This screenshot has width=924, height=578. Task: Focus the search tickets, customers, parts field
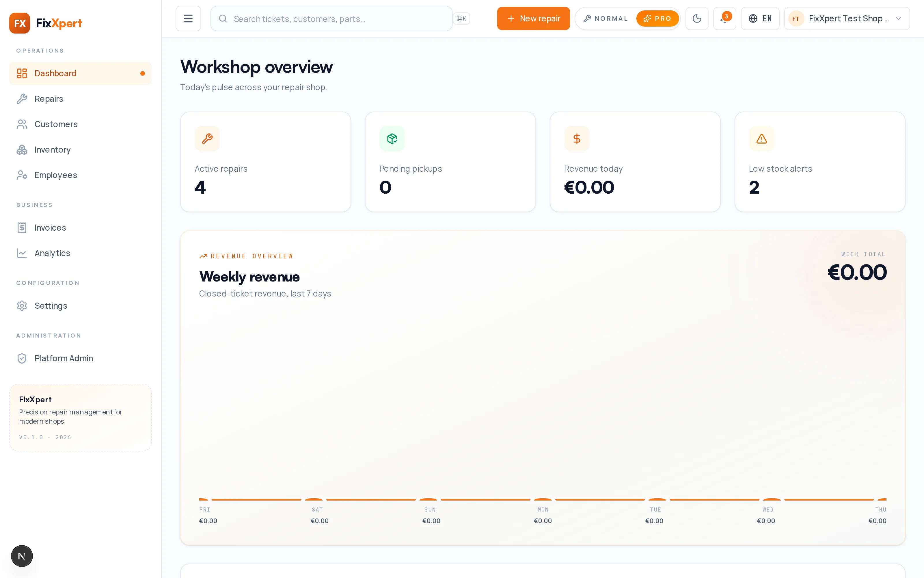[x=331, y=18]
